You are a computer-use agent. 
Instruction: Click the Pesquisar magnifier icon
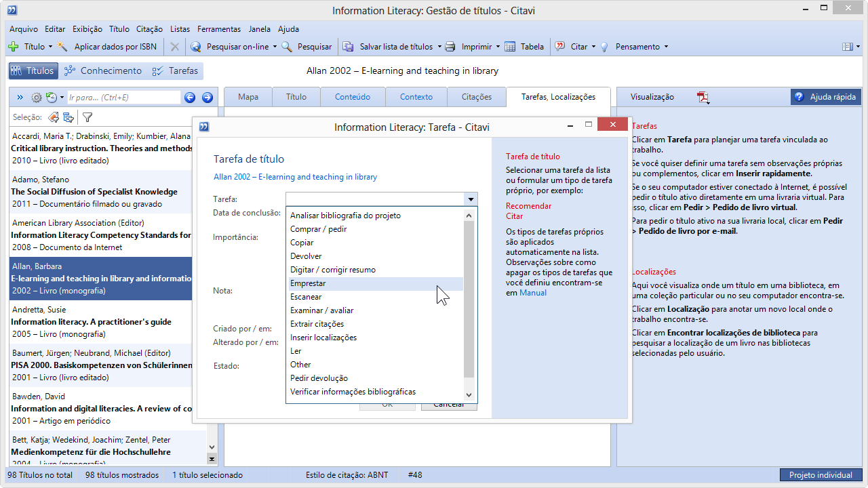coord(287,47)
